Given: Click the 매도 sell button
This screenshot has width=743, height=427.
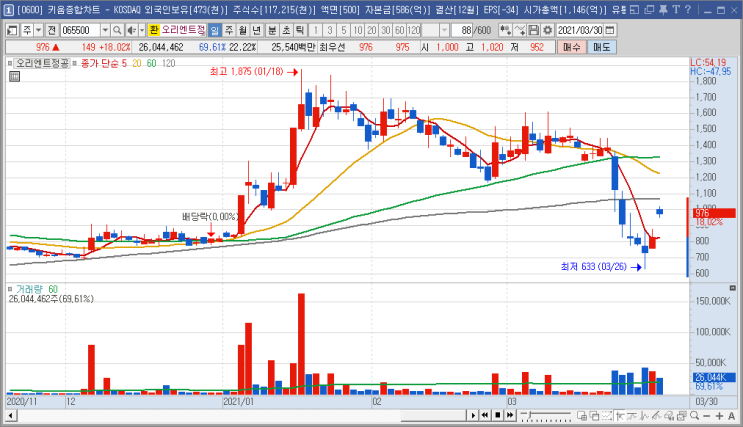Looking at the screenshot, I should pos(602,47).
